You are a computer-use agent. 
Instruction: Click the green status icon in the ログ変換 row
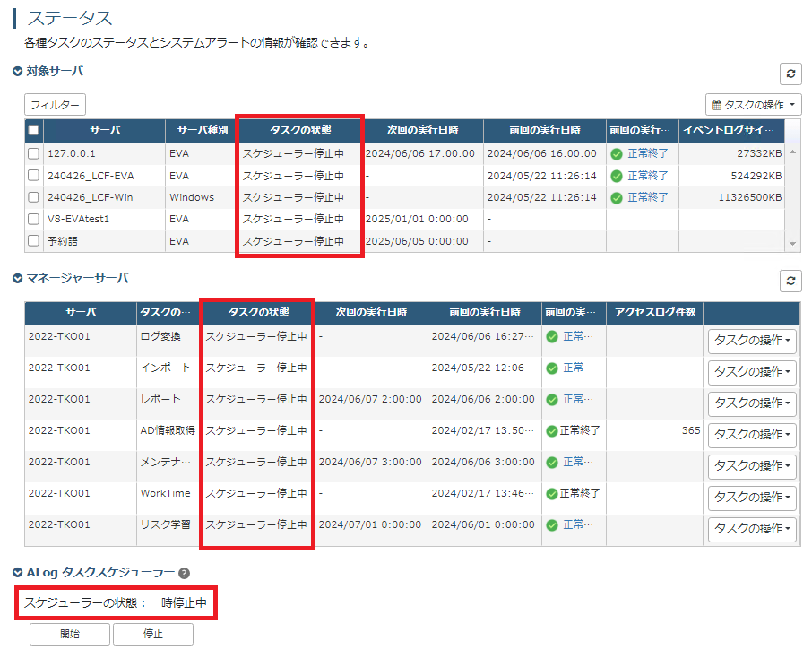(552, 336)
